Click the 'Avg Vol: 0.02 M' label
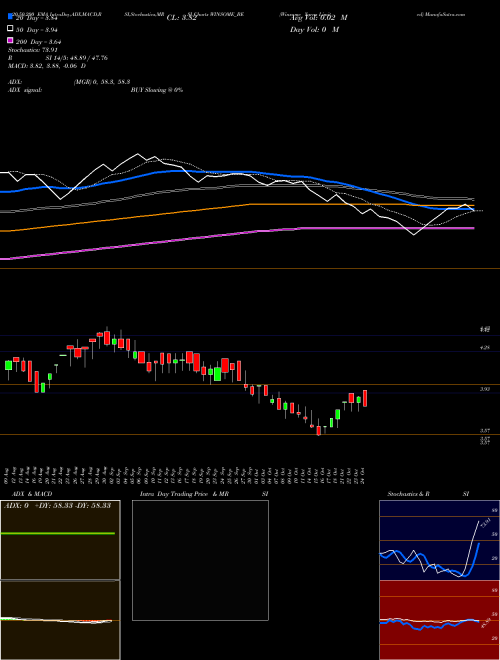 (319, 18)
